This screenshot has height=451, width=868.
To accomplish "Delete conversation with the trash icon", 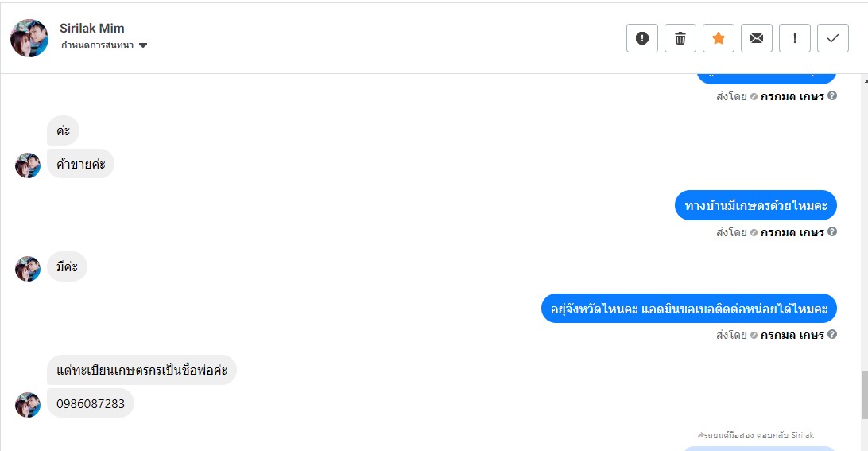I will pyautogui.click(x=680, y=38).
